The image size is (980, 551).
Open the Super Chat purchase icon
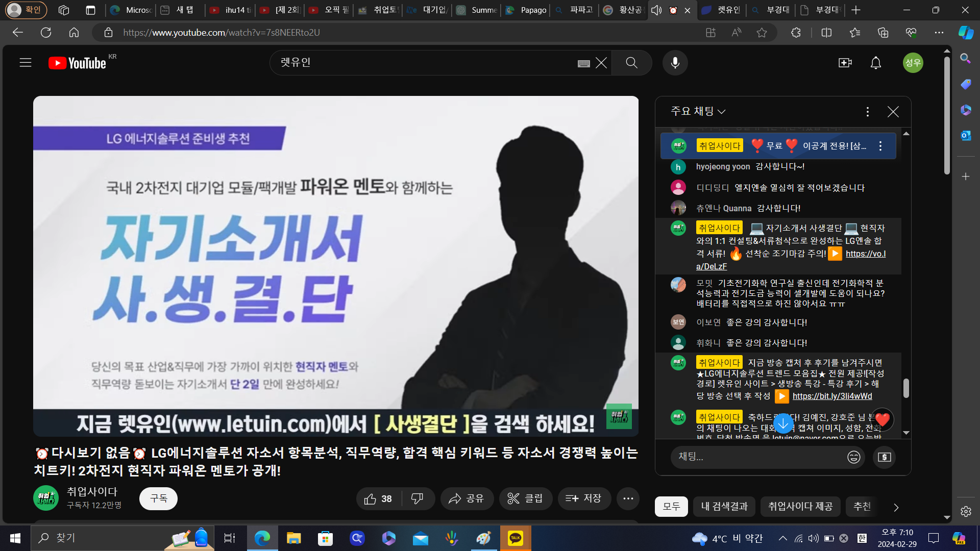point(884,457)
